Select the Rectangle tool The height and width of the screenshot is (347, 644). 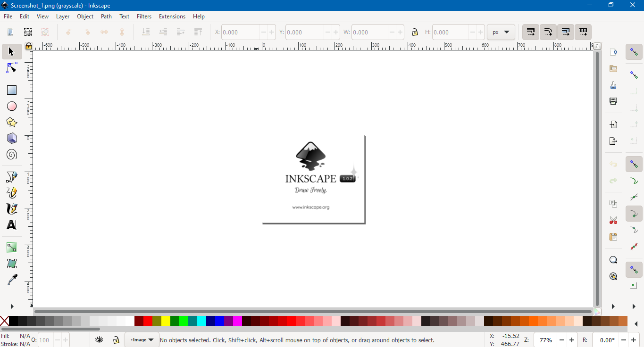(x=12, y=90)
